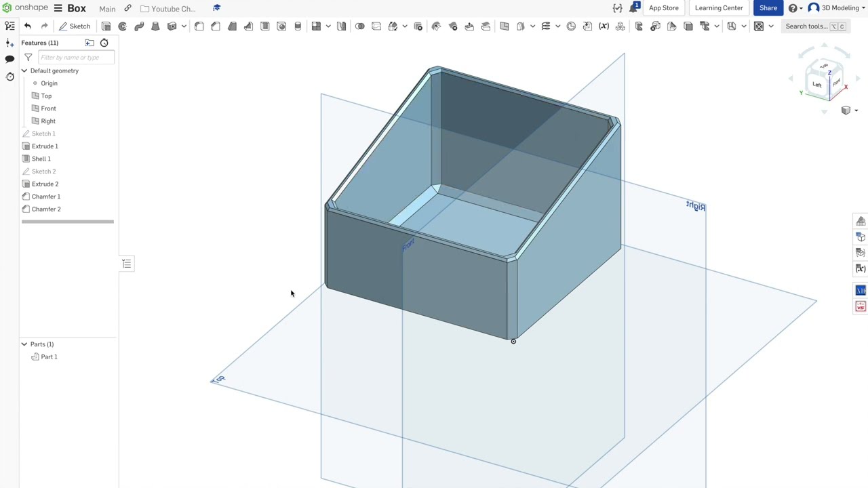
Task: Select the Draft tool
Action: pyautogui.click(x=232, y=26)
